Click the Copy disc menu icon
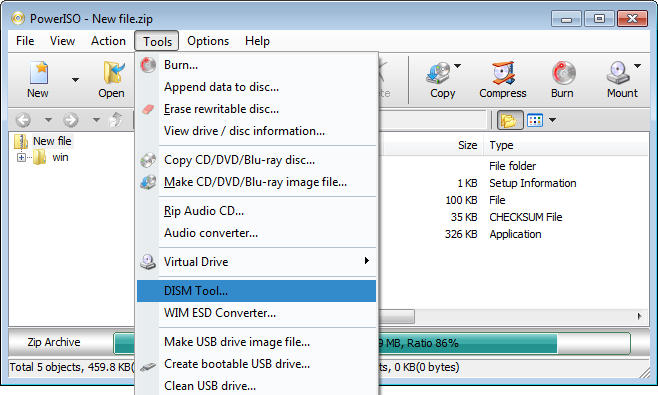 (148, 160)
